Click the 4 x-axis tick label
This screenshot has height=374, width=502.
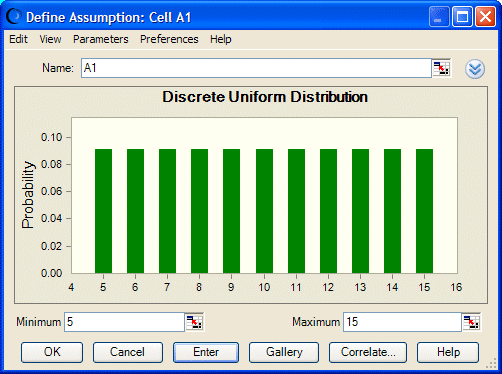click(71, 287)
